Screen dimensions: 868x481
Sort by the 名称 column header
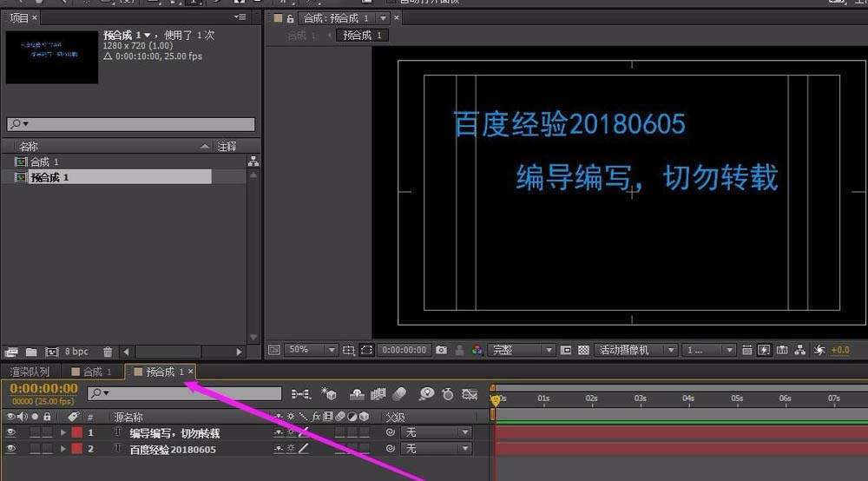click(x=29, y=146)
